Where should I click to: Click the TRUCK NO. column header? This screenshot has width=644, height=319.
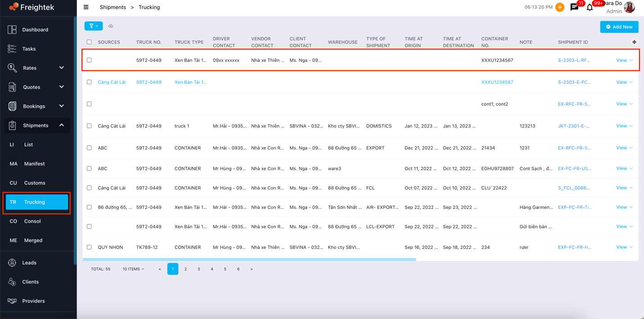coord(149,42)
